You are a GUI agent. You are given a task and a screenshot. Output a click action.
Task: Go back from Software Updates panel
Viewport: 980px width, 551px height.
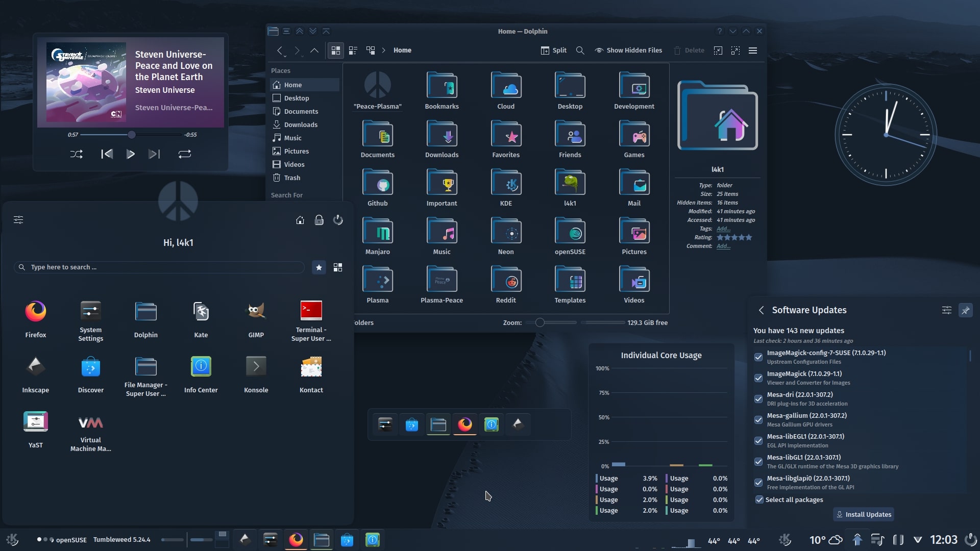761,310
